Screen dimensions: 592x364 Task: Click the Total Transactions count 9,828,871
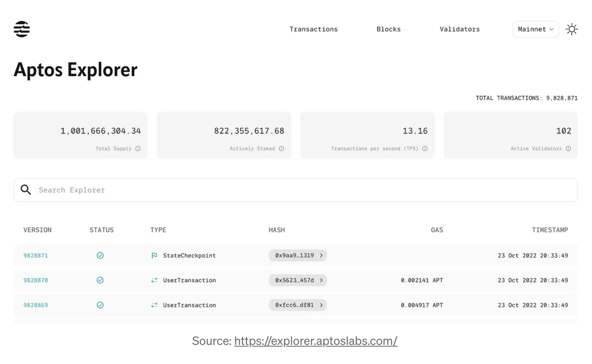click(x=562, y=98)
